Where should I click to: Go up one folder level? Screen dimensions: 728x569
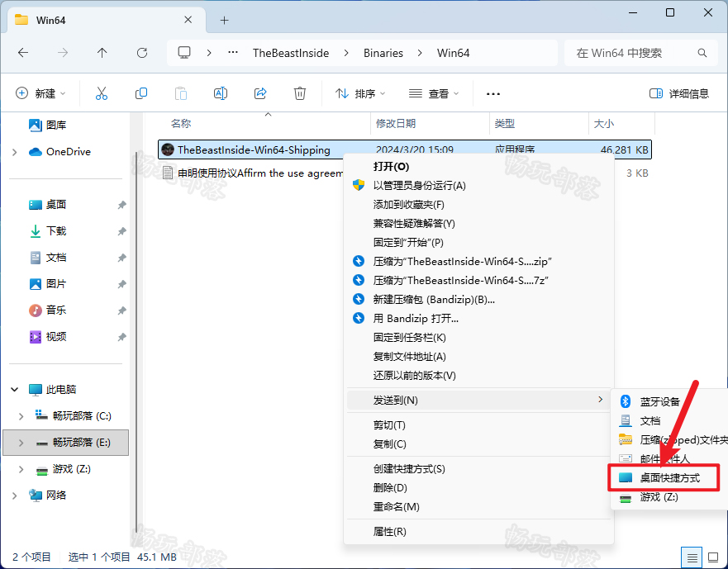point(102,53)
